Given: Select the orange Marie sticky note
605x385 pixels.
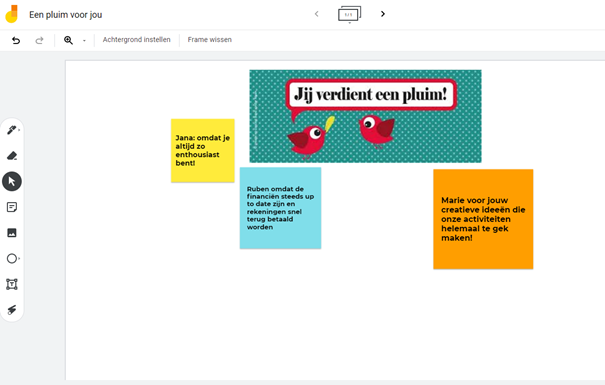Looking at the screenshot, I should [483, 219].
